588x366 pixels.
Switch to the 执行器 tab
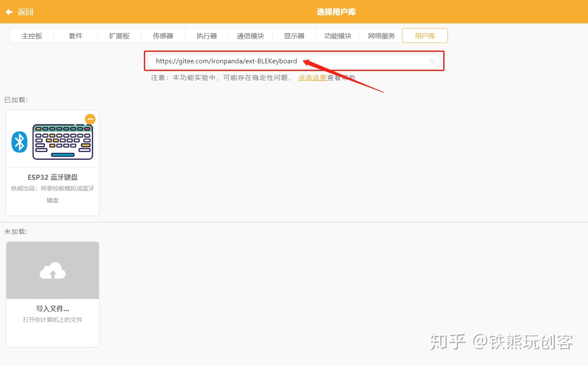(x=207, y=36)
